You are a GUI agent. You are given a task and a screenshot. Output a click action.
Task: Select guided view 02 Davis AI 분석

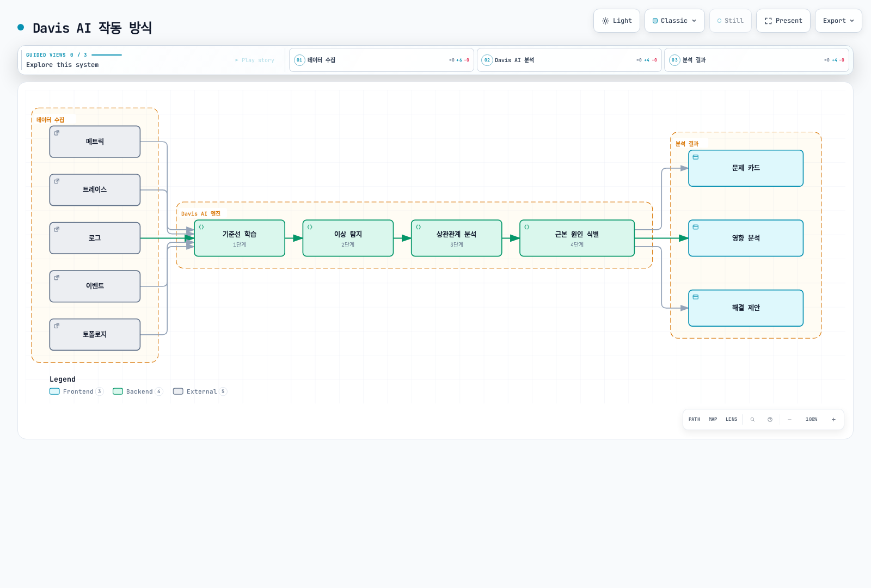569,60
